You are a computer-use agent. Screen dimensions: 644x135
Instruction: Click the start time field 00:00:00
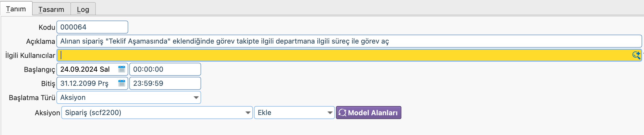(x=165, y=69)
